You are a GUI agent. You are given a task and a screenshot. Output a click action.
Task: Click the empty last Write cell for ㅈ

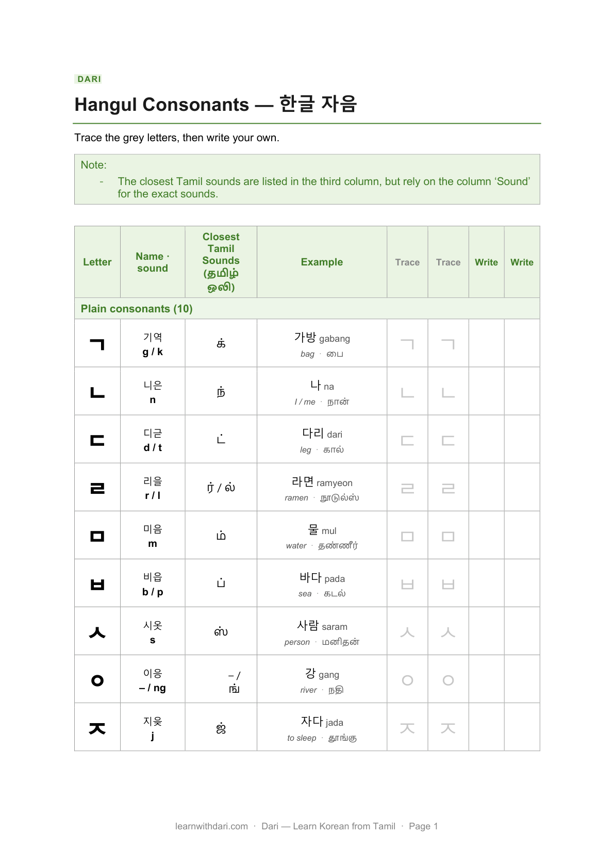(x=522, y=727)
